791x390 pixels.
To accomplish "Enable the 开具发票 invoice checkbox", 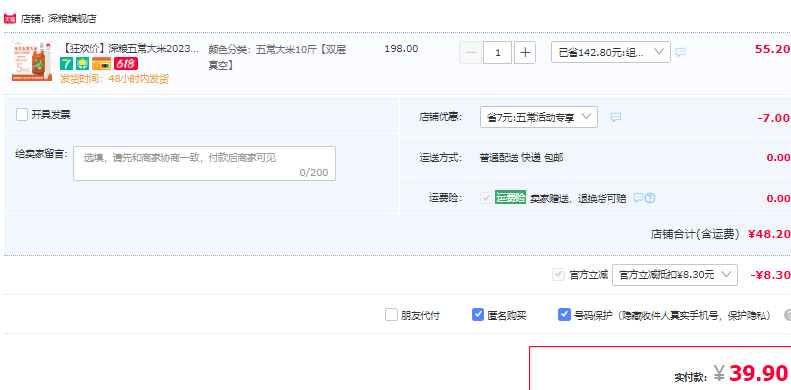I will tap(22, 115).
